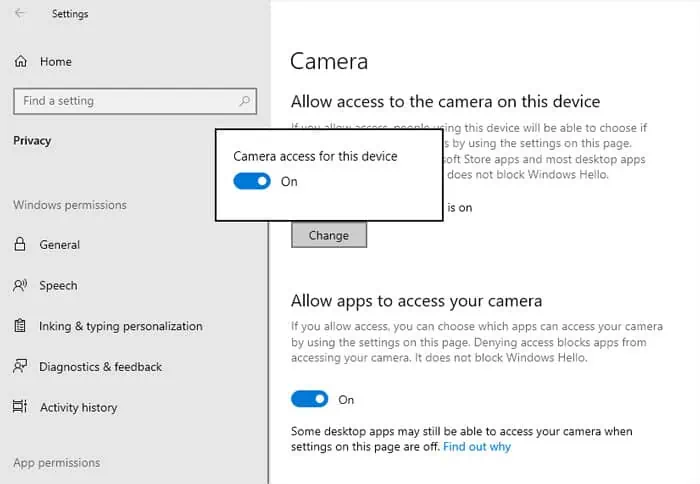Click the General lock icon
Screen dimensions: 700x484
20,244
